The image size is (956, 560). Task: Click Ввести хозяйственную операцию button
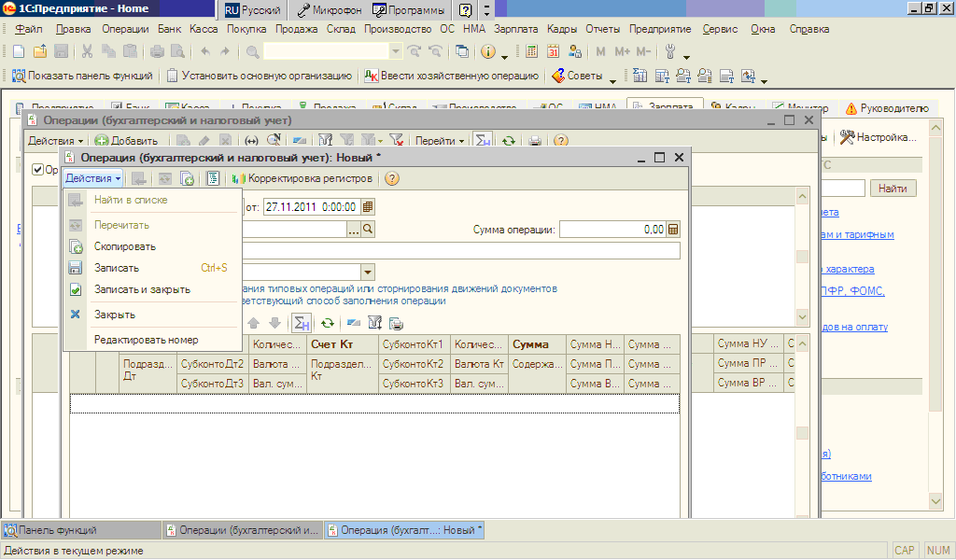tap(452, 76)
